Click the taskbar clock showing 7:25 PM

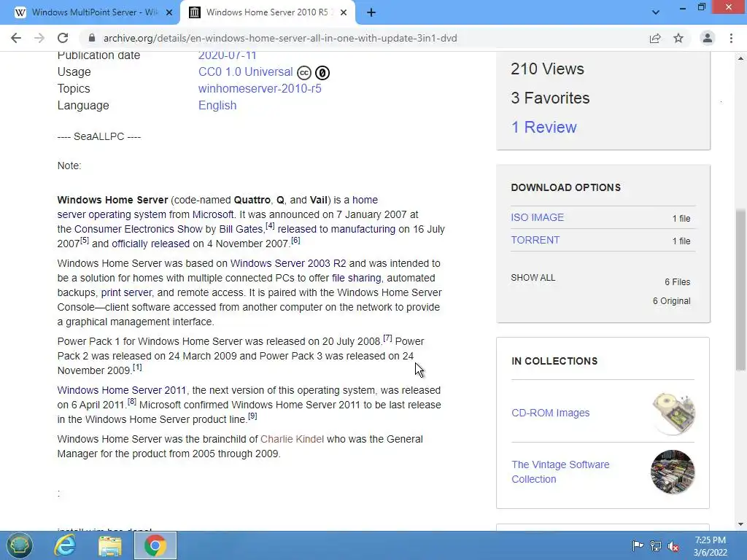pyautogui.click(x=711, y=546)
